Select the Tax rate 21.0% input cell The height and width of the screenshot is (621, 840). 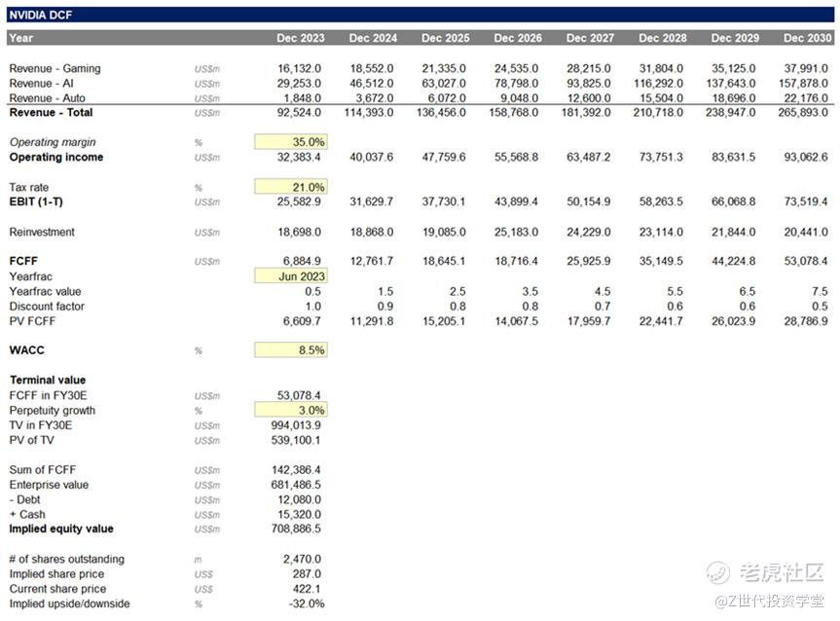[x=290, y=187]
